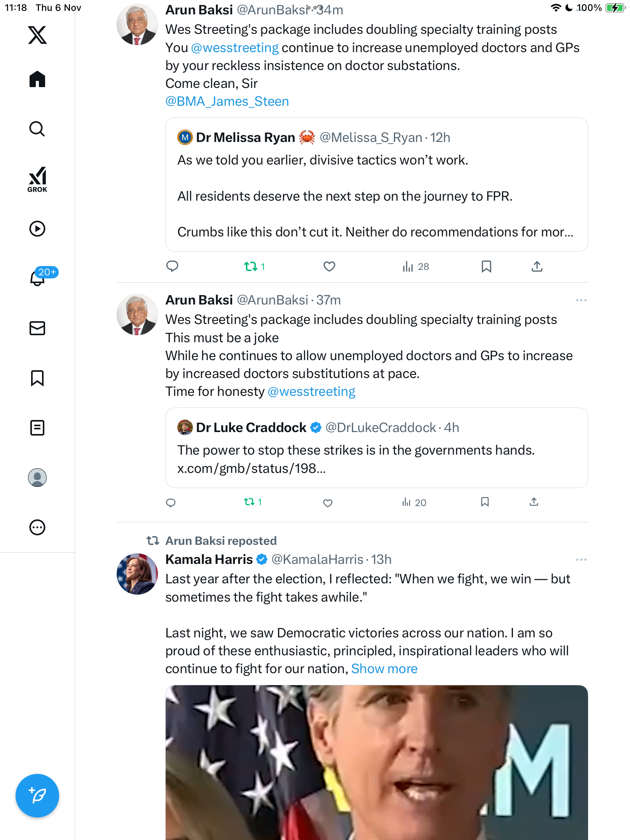This screenshot has height=840, width=630.
Task: Open saved Bookmarks from sidebar
Action: point(37,378)
